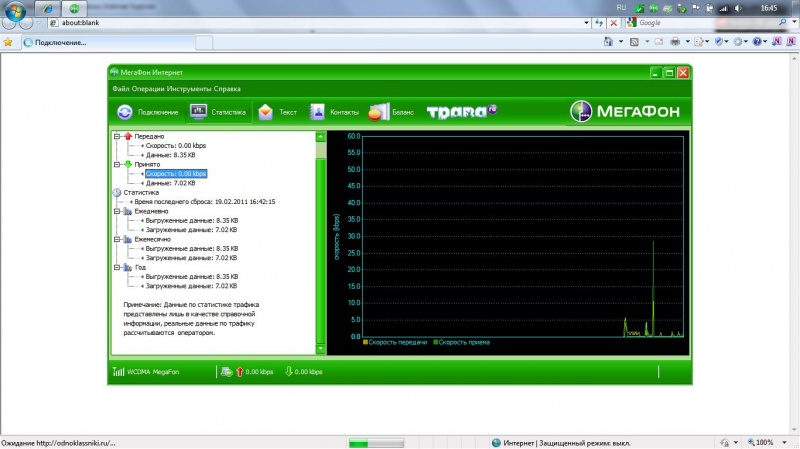Select highlighted Скорость: 0.00 kbps under Принято
The image size is (800, 449).
point(176,173)
